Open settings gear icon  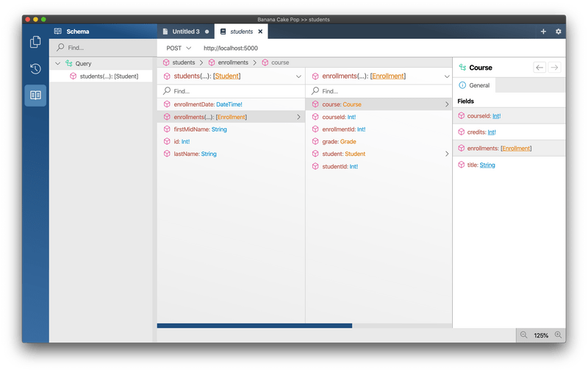(x=558, y=32)
